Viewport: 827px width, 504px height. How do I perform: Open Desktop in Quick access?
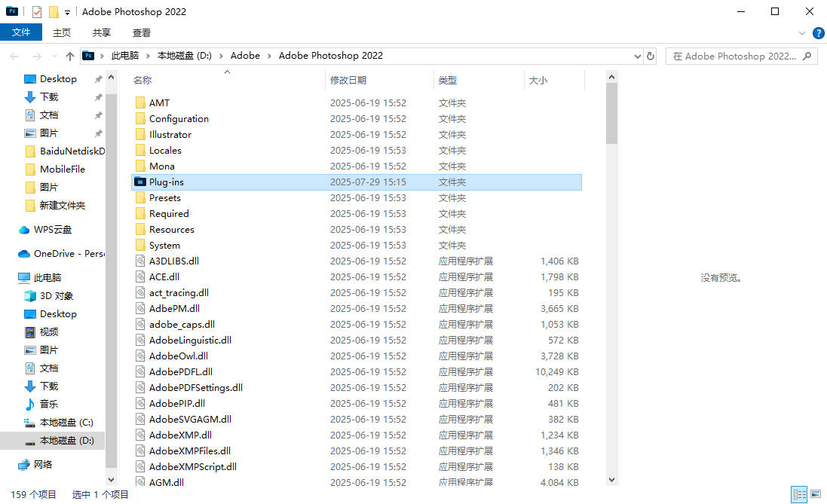[58, 79]
